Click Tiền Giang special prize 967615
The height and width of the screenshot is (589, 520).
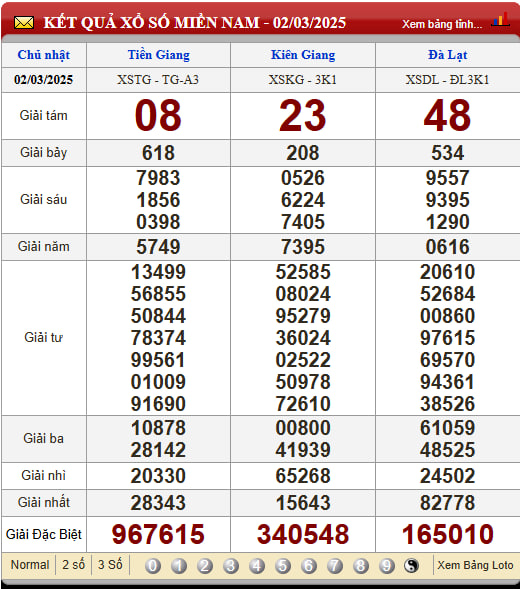(x=158, y=534)
